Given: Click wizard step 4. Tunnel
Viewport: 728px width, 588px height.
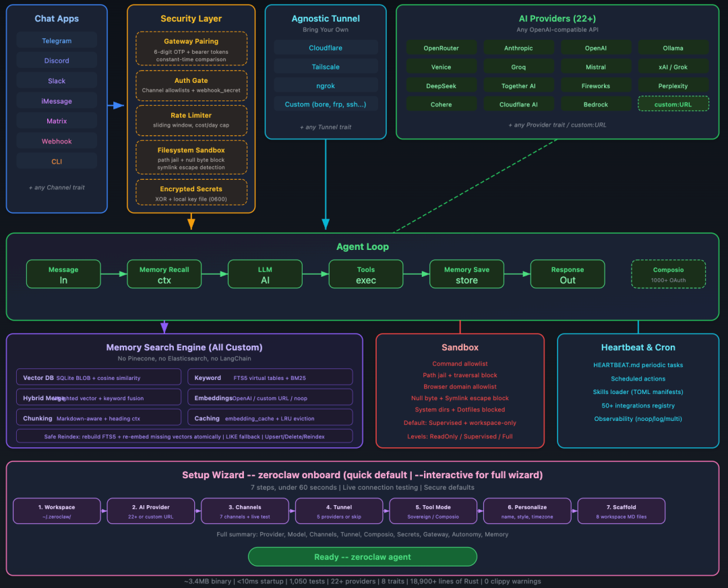Looking at the screenshot, I should point(339,511).
